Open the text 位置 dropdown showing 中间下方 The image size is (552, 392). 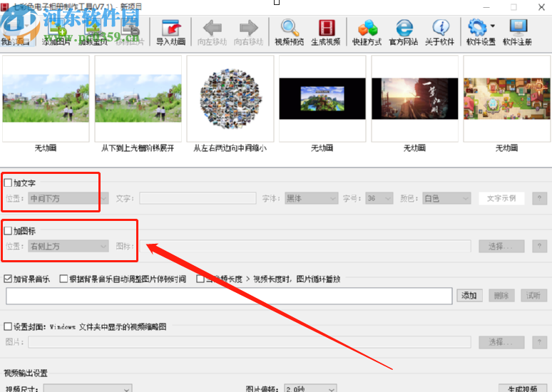[68, 198]
